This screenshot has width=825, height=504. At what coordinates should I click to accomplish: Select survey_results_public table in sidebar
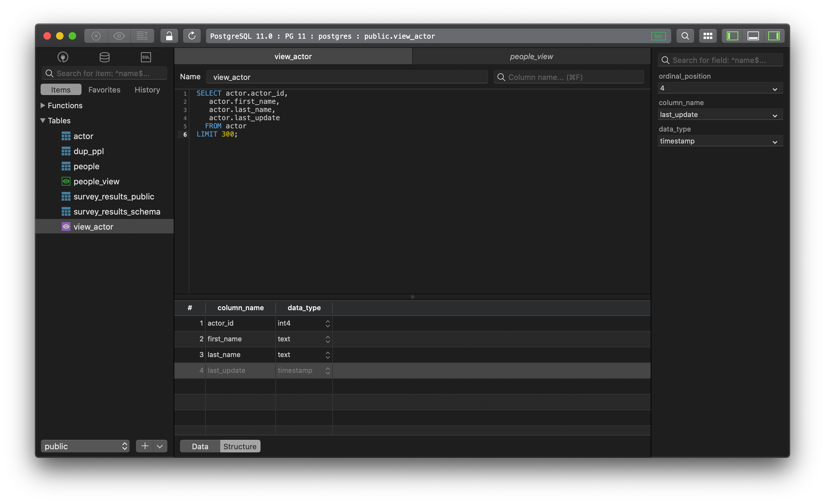(x=114, y=197)
